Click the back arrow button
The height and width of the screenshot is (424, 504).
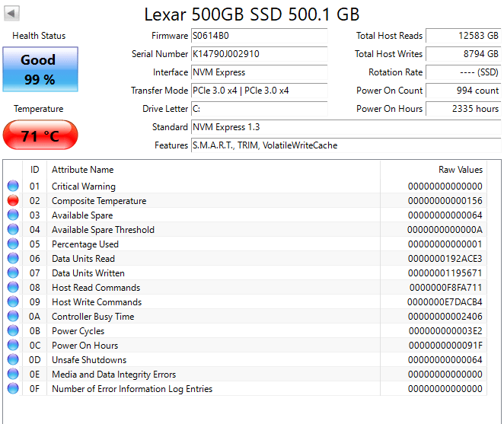[x=11, y=14]
